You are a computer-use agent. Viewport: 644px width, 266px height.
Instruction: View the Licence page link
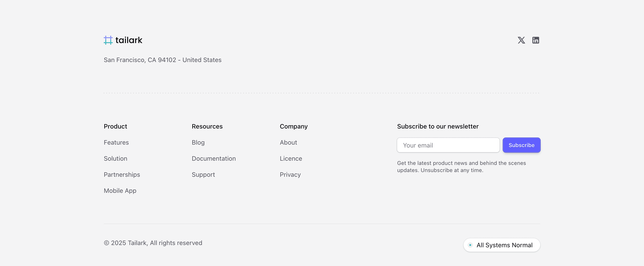click(x=291, y=158)
